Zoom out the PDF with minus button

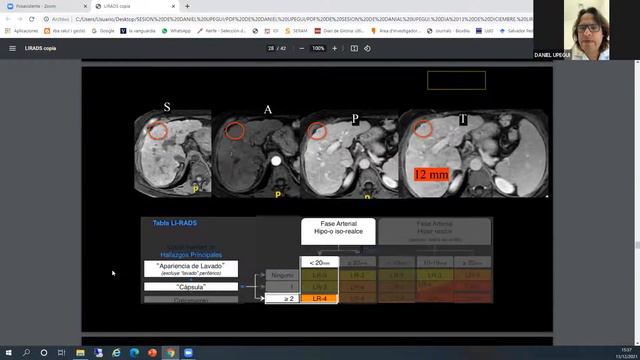point(301,48)
